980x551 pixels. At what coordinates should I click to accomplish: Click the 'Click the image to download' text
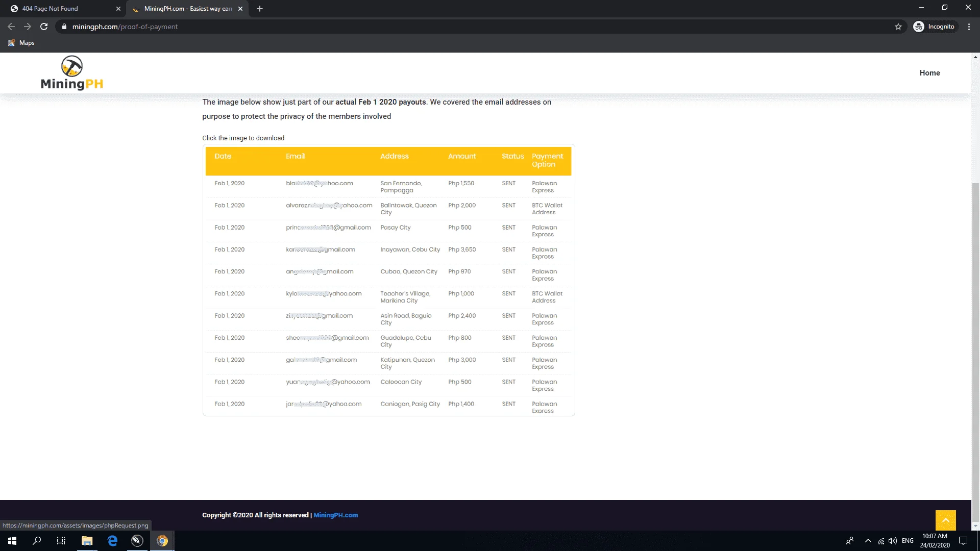point(243,138)
